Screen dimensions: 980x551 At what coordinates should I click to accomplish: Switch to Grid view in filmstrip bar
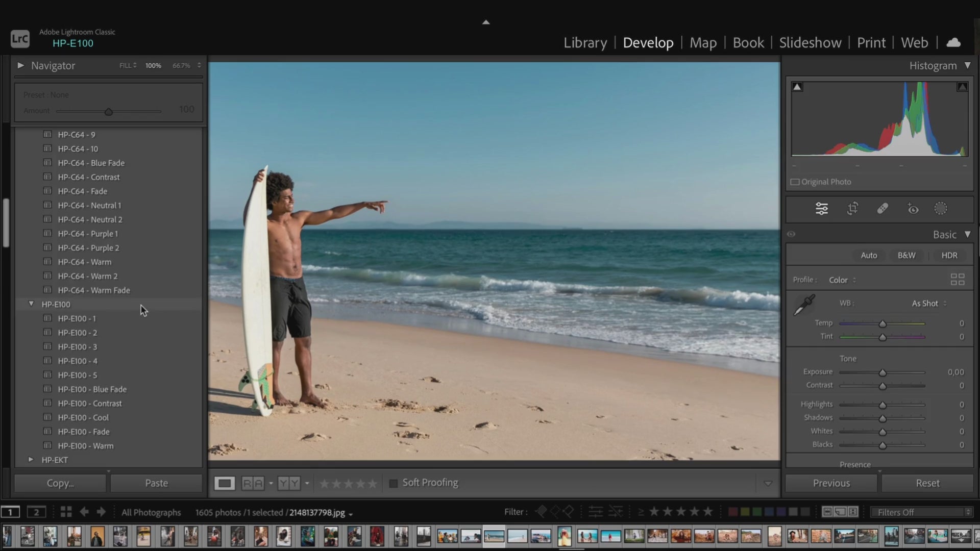tap(66, 512)
